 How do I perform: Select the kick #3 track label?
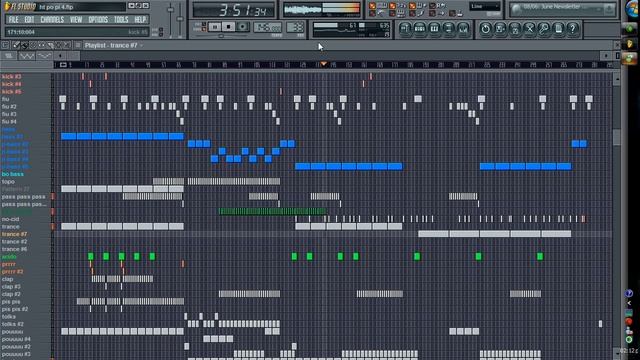coord(11,76)
